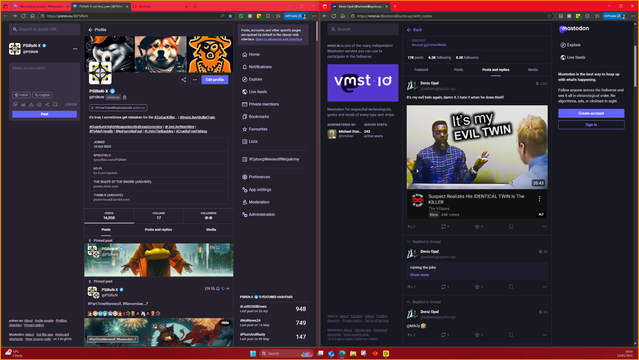The image size is (639, 360).
Task: Add images using the compose media icon
Action: (x=15, y=104)
